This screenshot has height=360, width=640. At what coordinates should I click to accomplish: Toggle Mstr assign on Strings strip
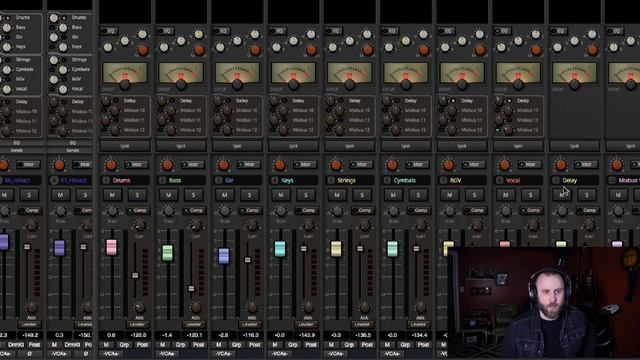pyautogui.click(x=361, y=164)
